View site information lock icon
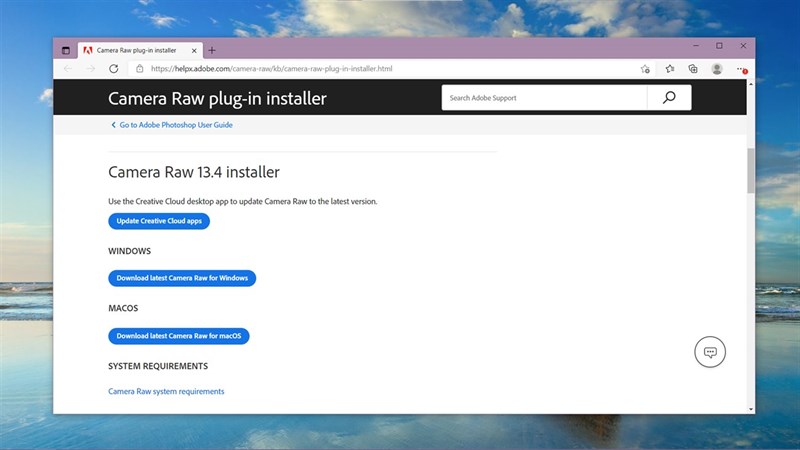This screenshot has height=450, width=800. click(139, 68)
